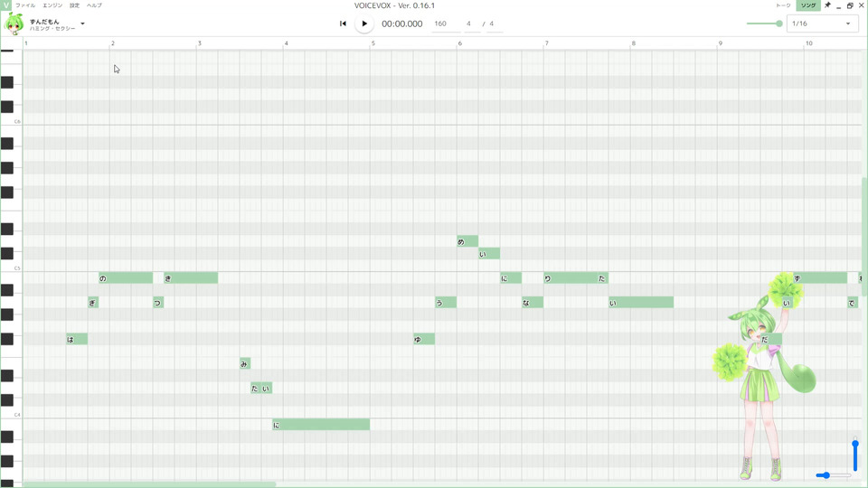
Task: Click the horizontal zoom slider
Action: pyautogui.click(x=833, y=475)
